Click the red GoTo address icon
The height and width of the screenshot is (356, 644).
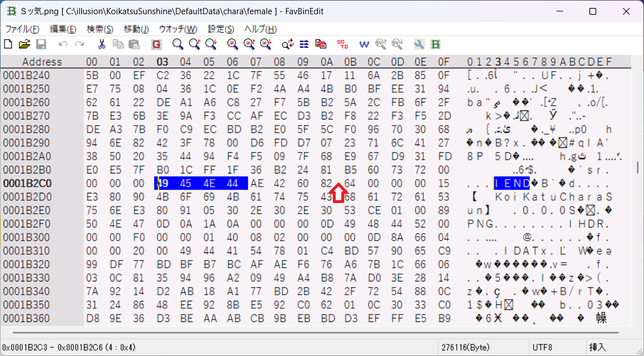342,44
